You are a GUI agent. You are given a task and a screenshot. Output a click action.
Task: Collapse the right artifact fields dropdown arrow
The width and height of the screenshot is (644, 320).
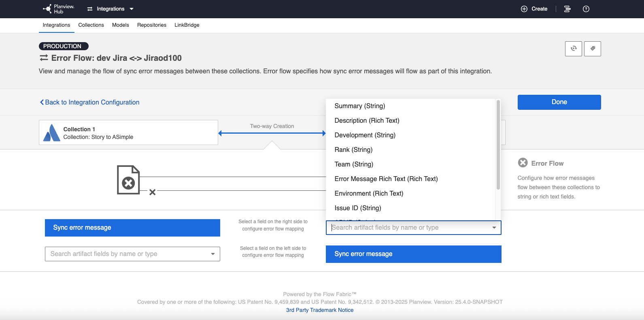coord(494,228)
